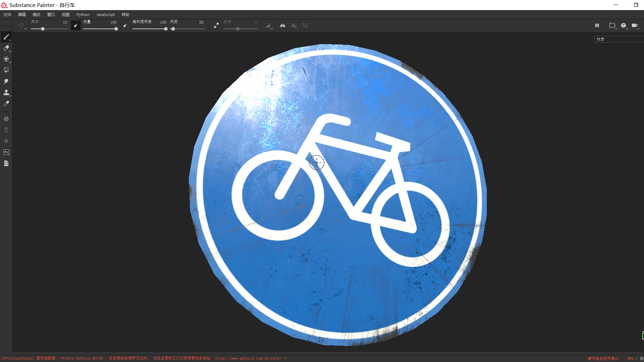Open the 文件 menu

click(7, 15)
